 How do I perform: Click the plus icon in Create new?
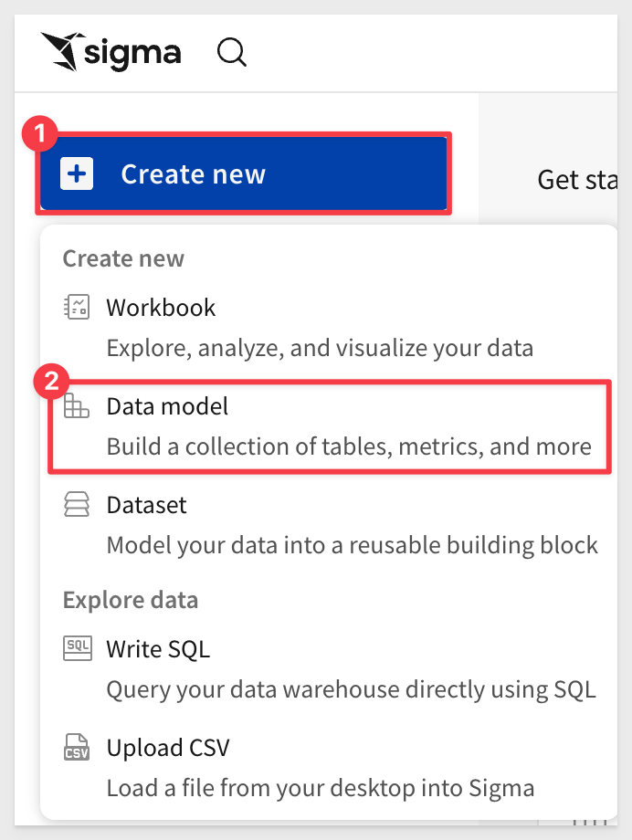tap(77, 173)
